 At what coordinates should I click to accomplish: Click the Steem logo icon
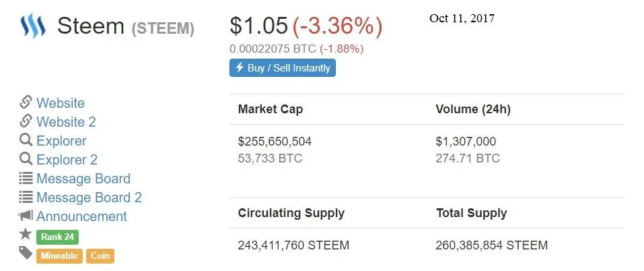[33, 26]
